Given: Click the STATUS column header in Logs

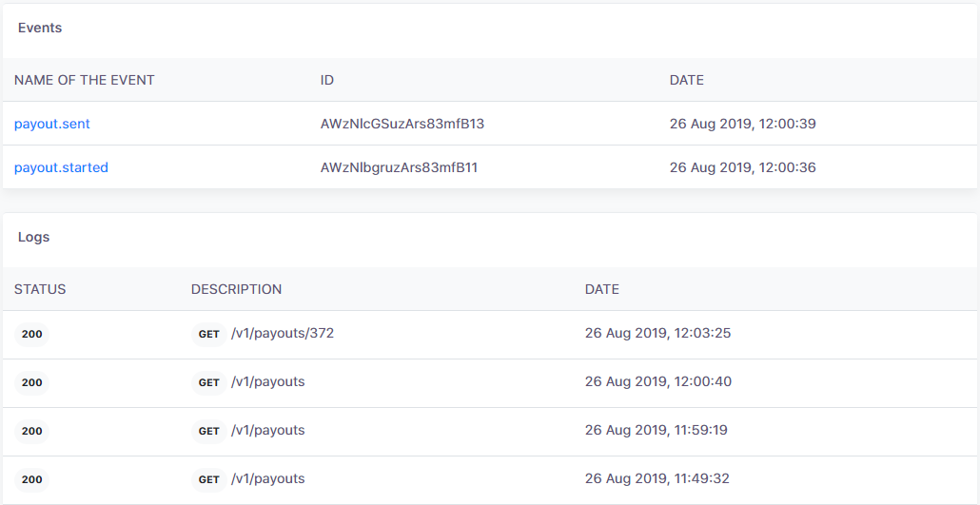Looking at the screenshot, I should 40,289.
